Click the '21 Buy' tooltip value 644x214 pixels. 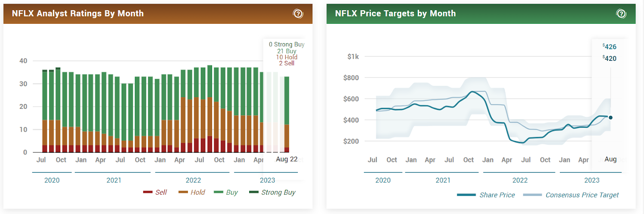click(287, 51)
